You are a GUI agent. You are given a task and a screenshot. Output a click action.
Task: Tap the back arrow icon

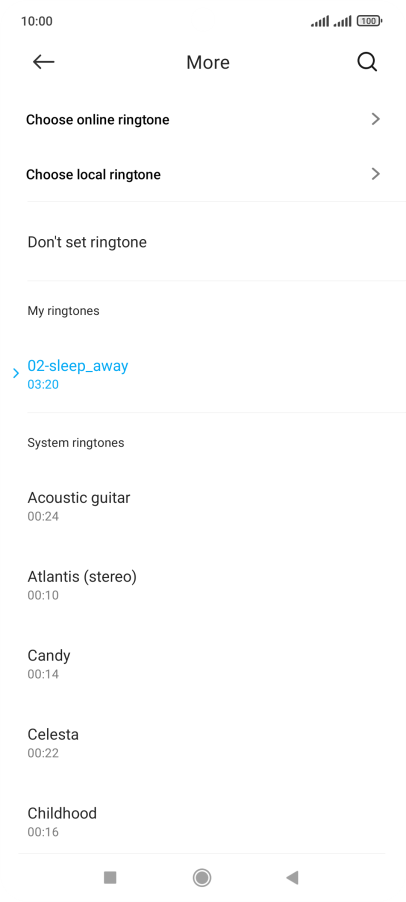[43, 62]
